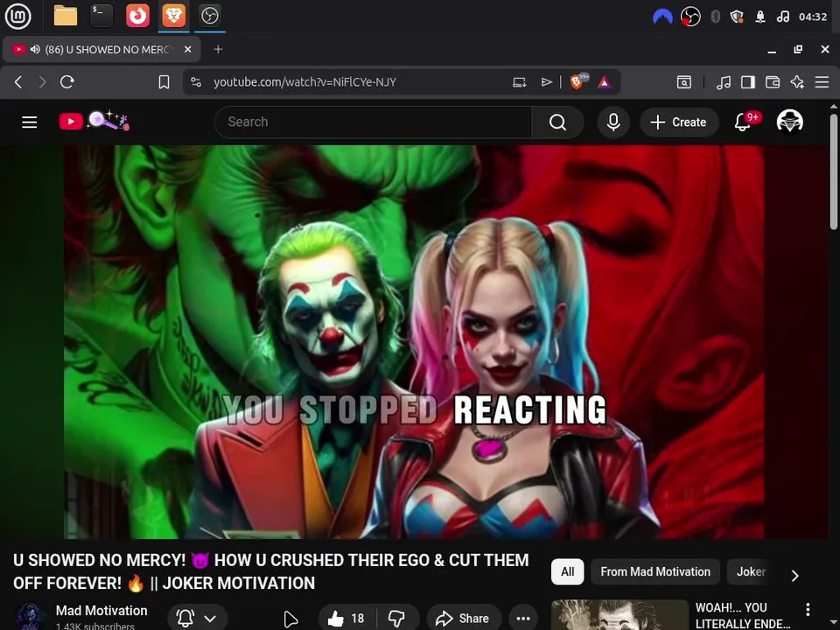Open the Brave Shields lion icon
This screenshot has height=630, width=840.
coord(578,81)
